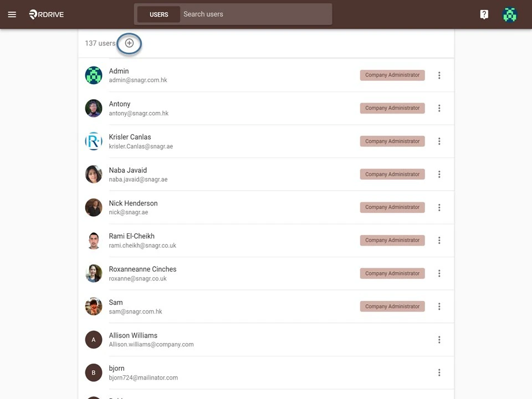The height and width of the screenshot is (399, 532).
Task: Open your profile avatar in the top bar
Action: [x=509, y=14]
